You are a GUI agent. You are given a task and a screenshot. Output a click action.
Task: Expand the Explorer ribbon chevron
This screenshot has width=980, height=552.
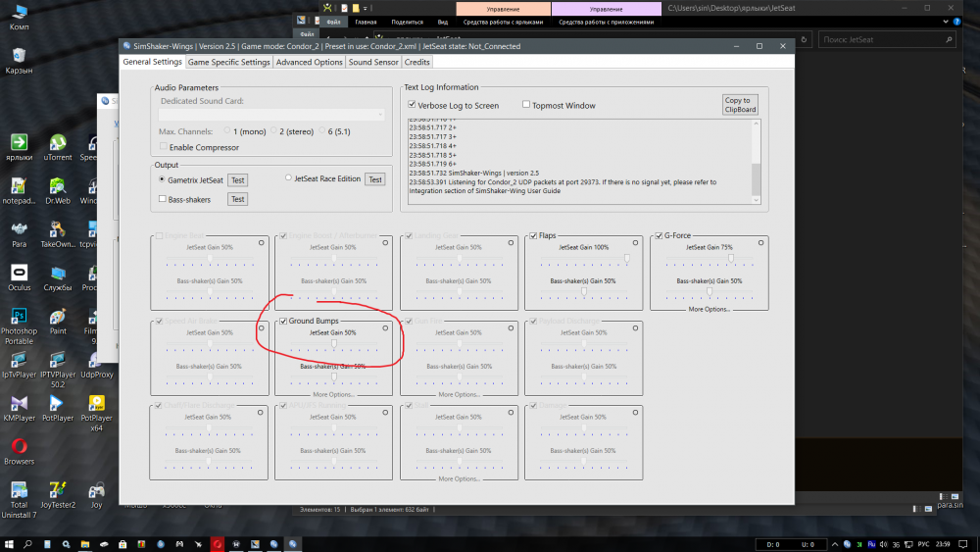point(945,22)
